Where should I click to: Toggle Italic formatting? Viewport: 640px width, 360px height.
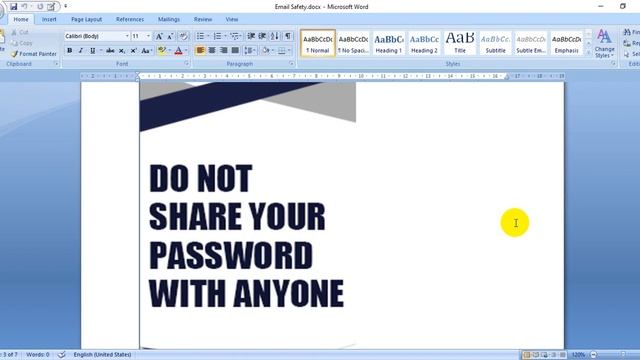81,51
